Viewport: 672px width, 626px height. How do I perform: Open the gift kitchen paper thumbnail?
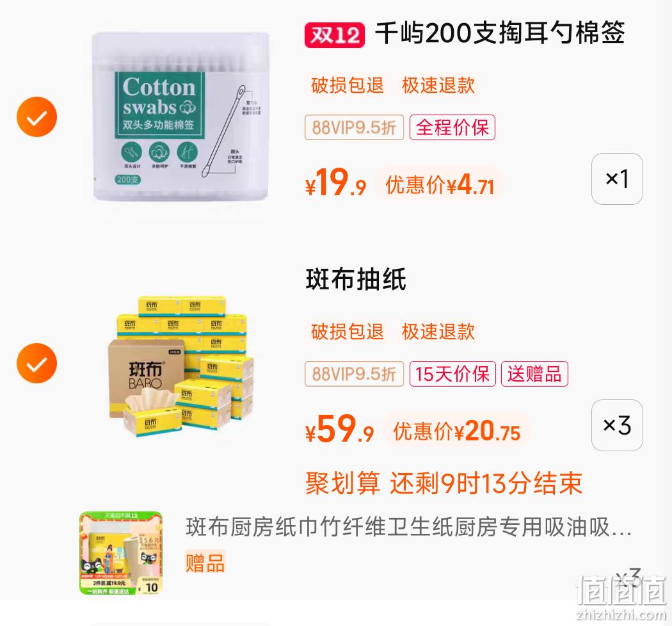(x=121, y=552)
